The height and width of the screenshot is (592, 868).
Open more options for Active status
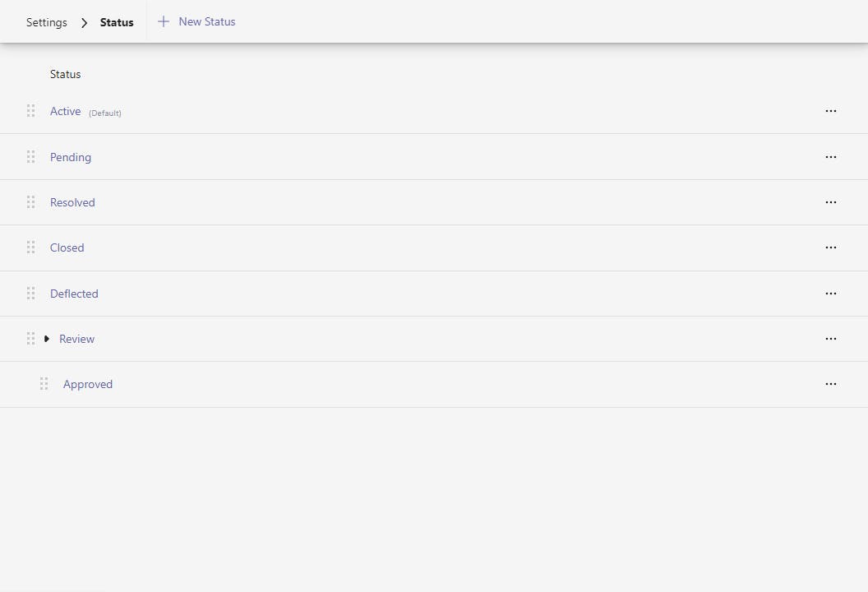(830, 111)
